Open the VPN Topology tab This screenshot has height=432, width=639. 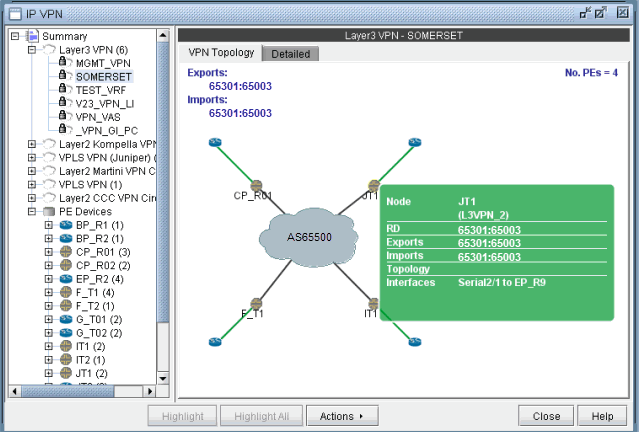[221, 53]
